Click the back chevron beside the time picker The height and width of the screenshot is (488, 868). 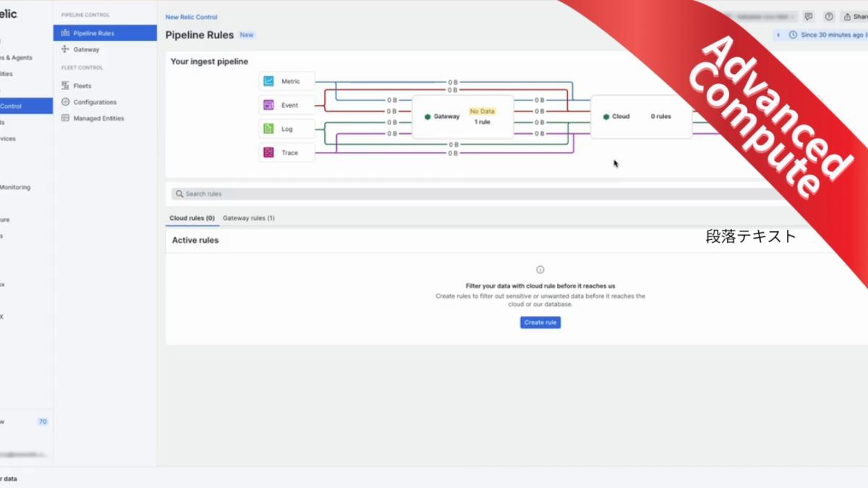[x=778, y=35]
